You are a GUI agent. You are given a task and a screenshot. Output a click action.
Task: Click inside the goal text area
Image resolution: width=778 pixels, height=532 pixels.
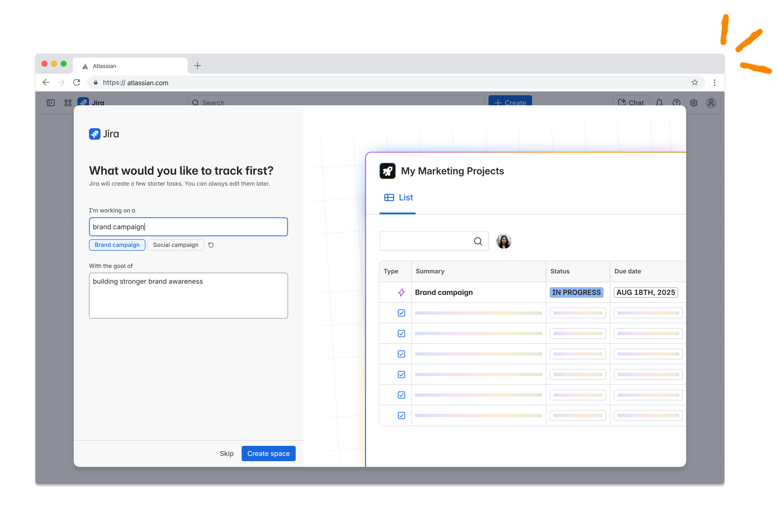(188, 296)
